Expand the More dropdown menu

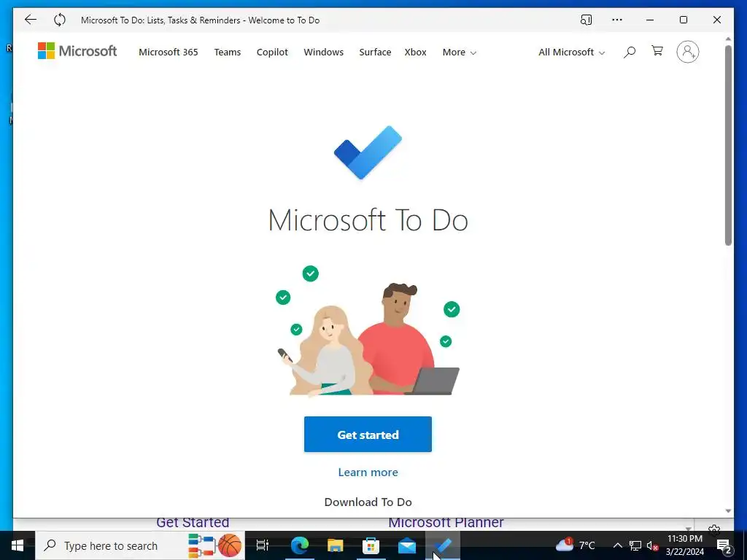coord(460,52)
